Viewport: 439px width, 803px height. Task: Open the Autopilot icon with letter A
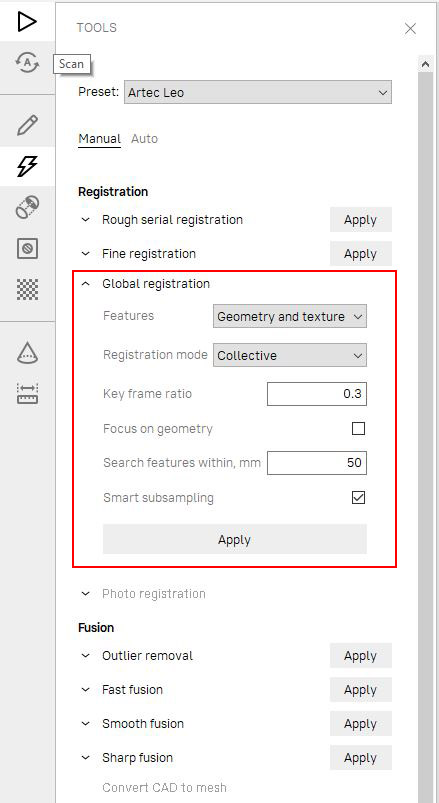pyautogui.click(x=27, y=63)
